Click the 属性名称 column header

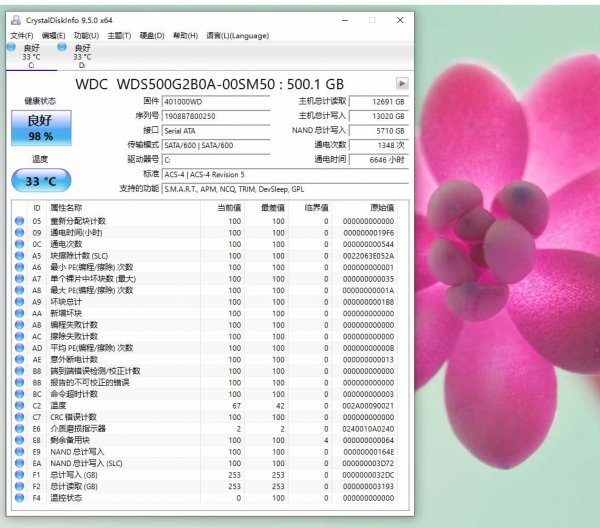tap(66, 208)
